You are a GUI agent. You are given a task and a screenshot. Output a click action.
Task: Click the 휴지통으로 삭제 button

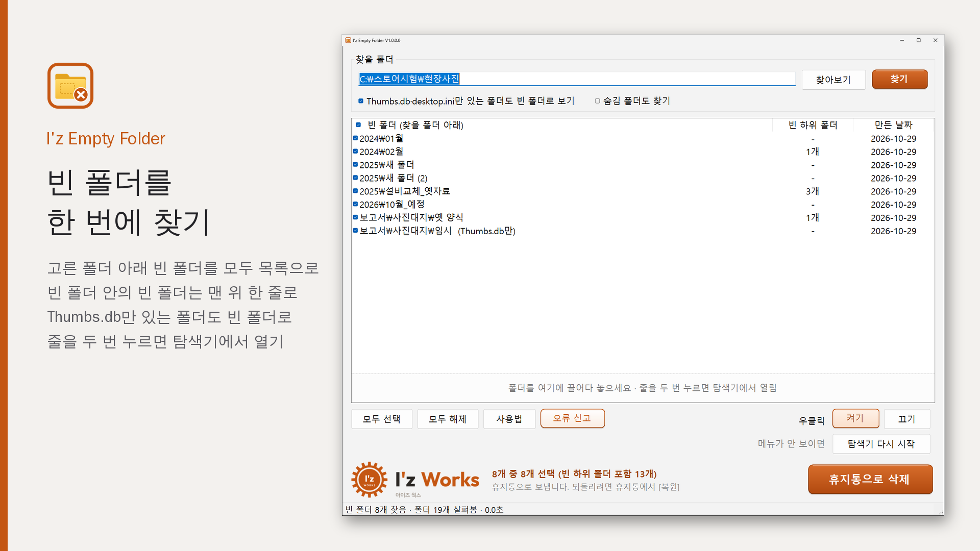[870, 479]
